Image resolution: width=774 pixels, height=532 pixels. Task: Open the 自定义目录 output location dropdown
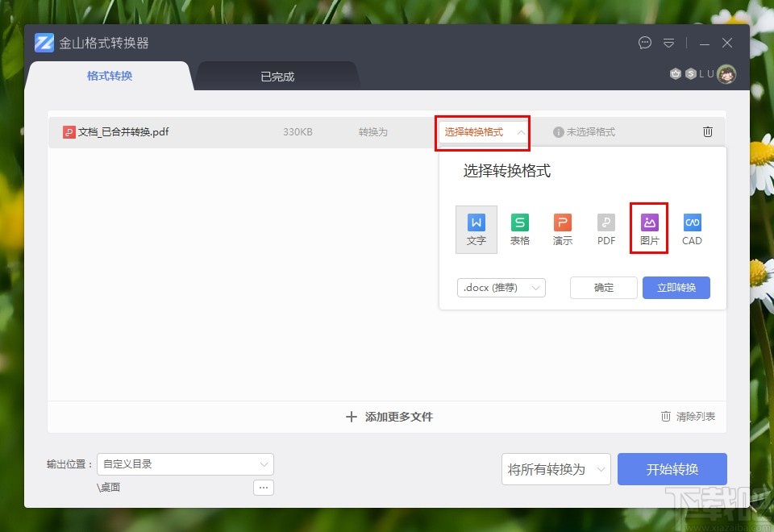pyautogui.click(x=185, y=464)
